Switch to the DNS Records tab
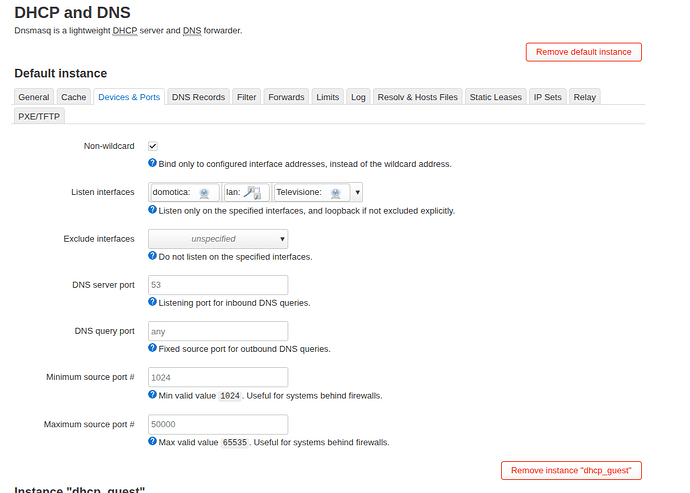 (x=198, y=97)
